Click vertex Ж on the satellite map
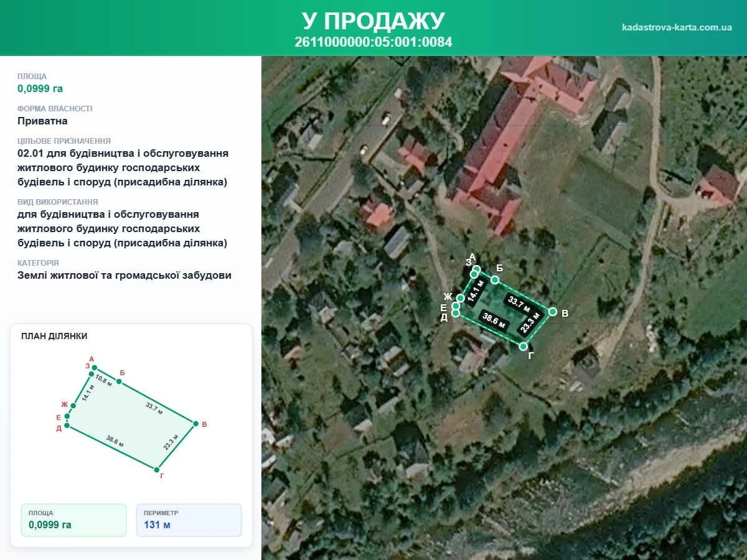Viewport: 747px width, 560px height. pos(461,298)
